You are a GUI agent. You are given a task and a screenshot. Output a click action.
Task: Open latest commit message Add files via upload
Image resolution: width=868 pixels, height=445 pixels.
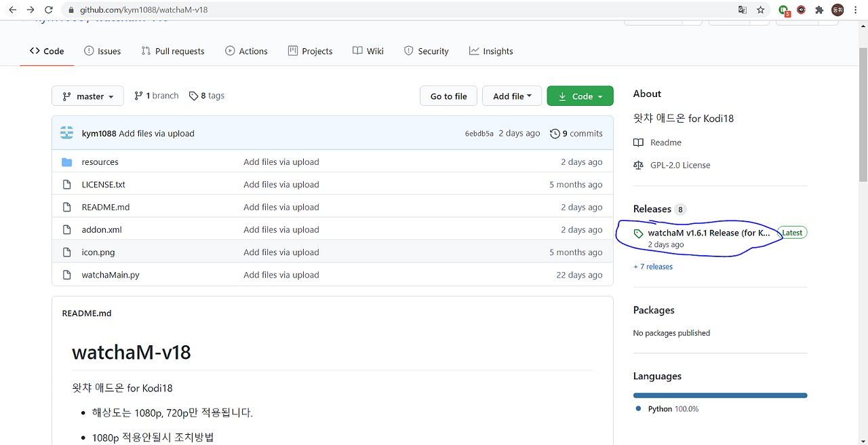157,134
